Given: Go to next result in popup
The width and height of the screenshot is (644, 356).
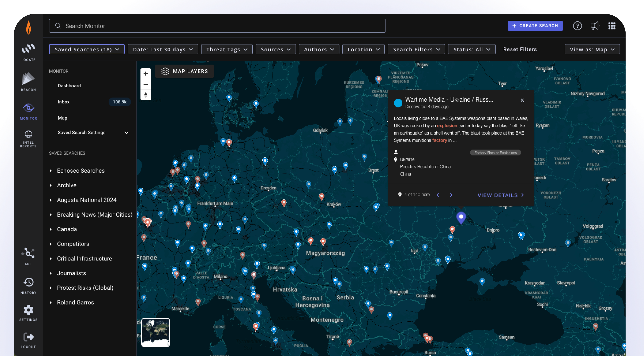Looking at the screenshot, I should tap(451, 195).
